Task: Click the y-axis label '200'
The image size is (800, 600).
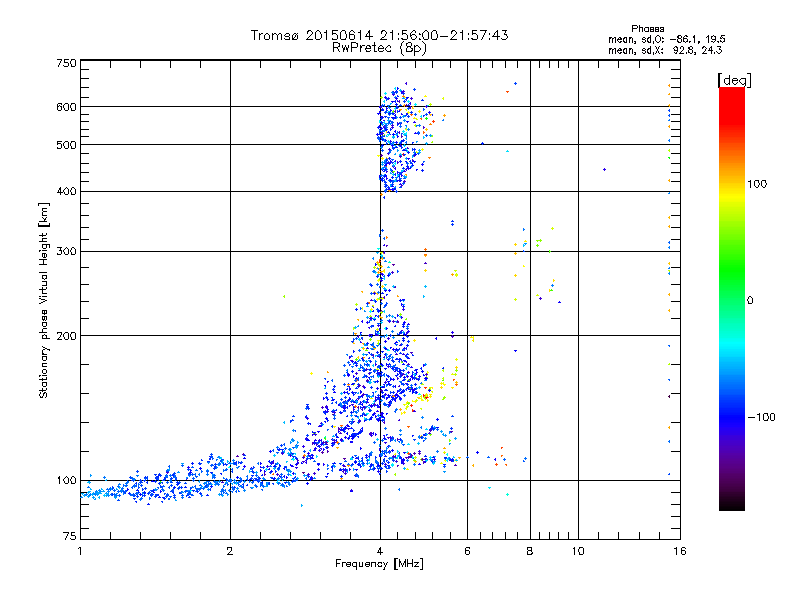Action: click(x=66, y=336)
